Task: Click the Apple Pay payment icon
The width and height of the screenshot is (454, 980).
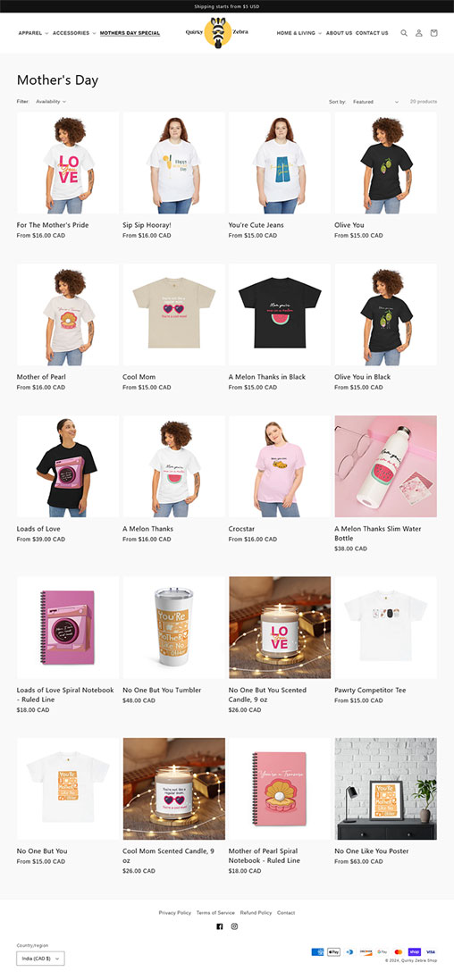Action: tap(334, 952)
